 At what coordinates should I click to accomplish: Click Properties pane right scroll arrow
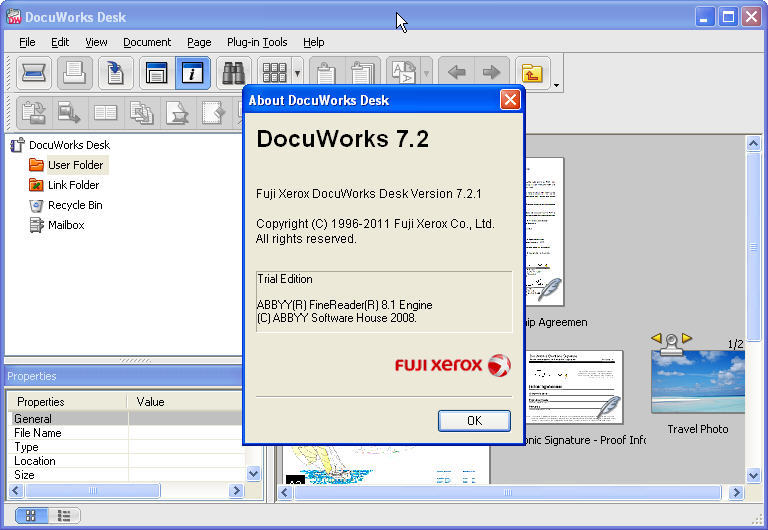(x=236, y=490)
